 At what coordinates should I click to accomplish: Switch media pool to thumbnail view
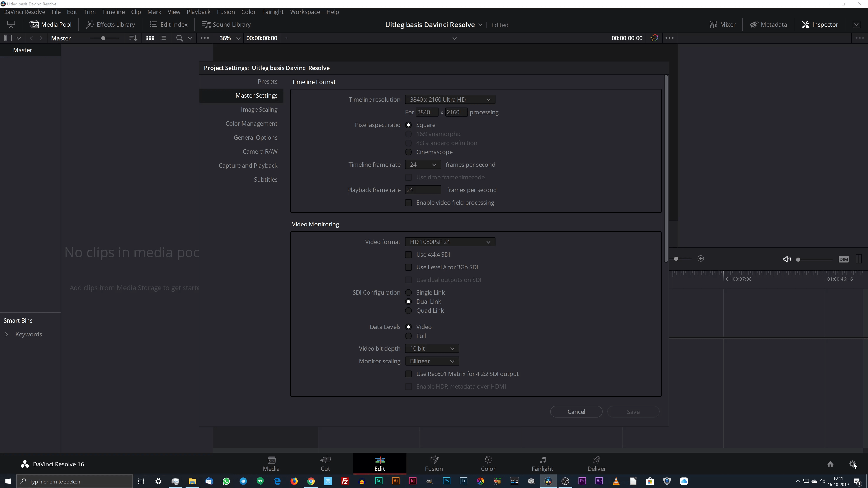[150, 38]
